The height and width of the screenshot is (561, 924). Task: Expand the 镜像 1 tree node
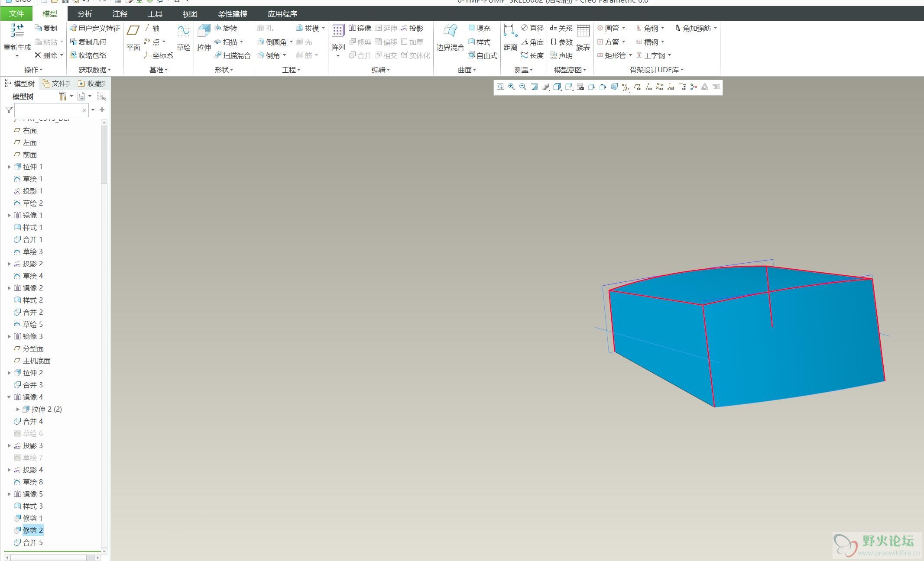(x=9, y=215)
